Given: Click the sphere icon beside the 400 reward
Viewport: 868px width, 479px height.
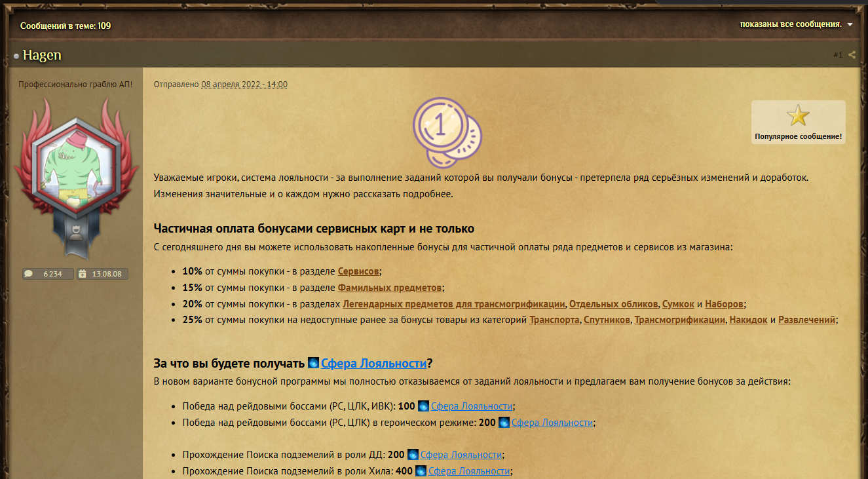Looking at the screenshot, I should 421,471.
